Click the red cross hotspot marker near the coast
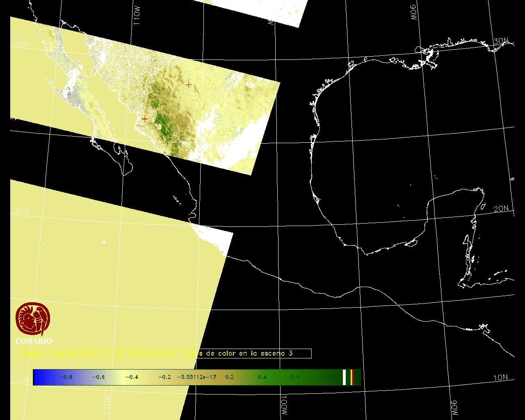 click(144, 119)
